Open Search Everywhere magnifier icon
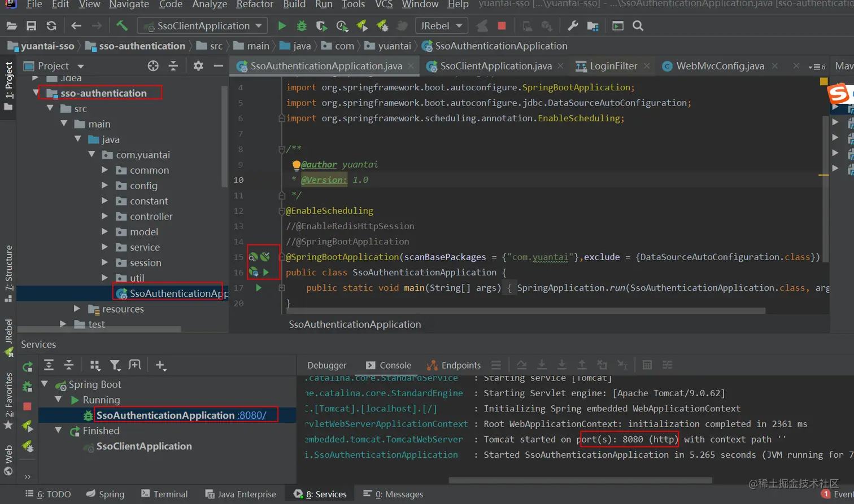The height and width of the screenshot is (504, 854). 638,26
